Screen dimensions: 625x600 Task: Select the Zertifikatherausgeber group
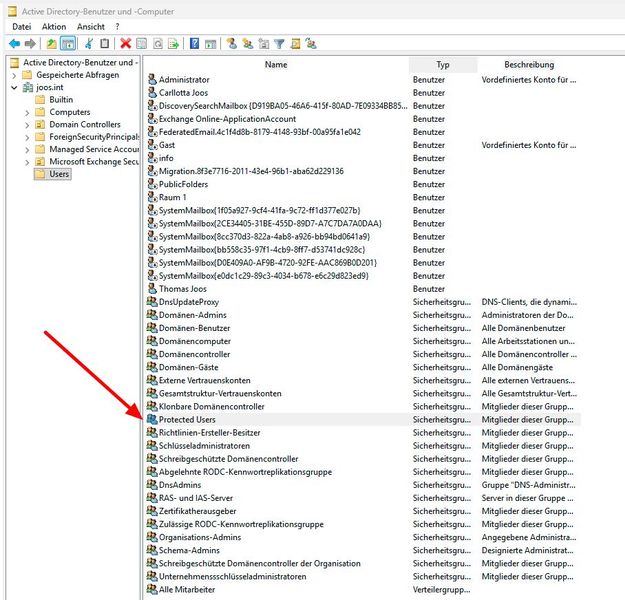click(x=197, y=511)
